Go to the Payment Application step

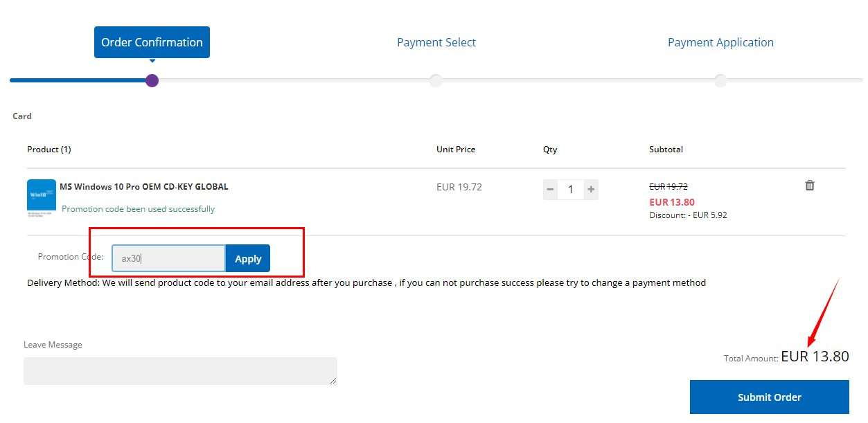(720, 42)
